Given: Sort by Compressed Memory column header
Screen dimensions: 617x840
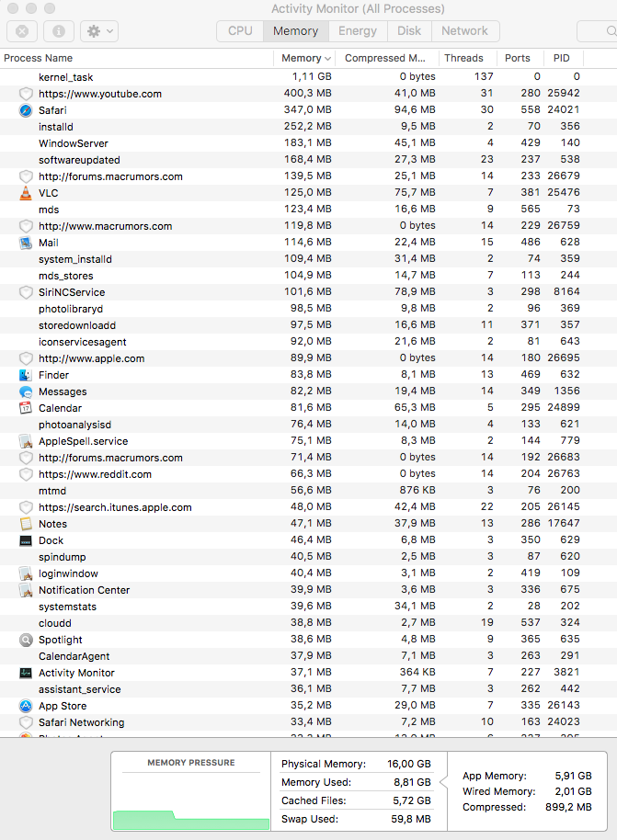Looking at the screenshot, I should [x=387, y=58].
